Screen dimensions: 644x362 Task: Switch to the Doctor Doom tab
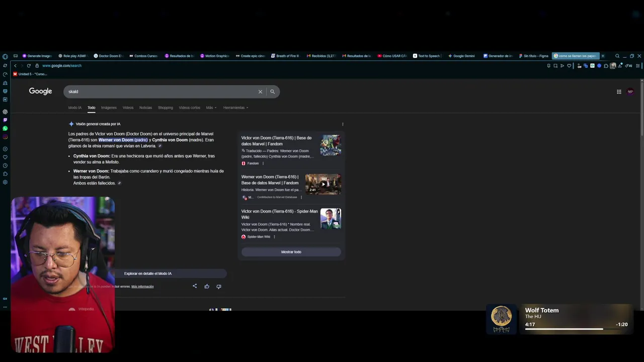pos(108,56)
